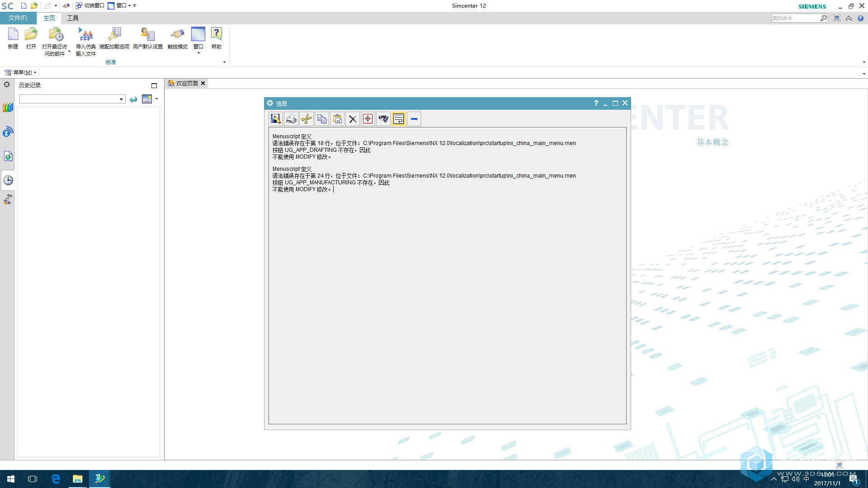Switch to the 主页 ribbon tab
Image resolution: width=868 pixels, height=488 pixels.
coord(49,18)
